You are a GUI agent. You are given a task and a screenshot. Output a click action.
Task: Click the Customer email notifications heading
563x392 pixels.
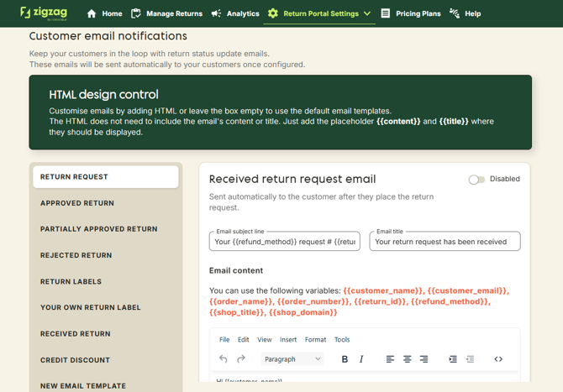coord(108,36)
